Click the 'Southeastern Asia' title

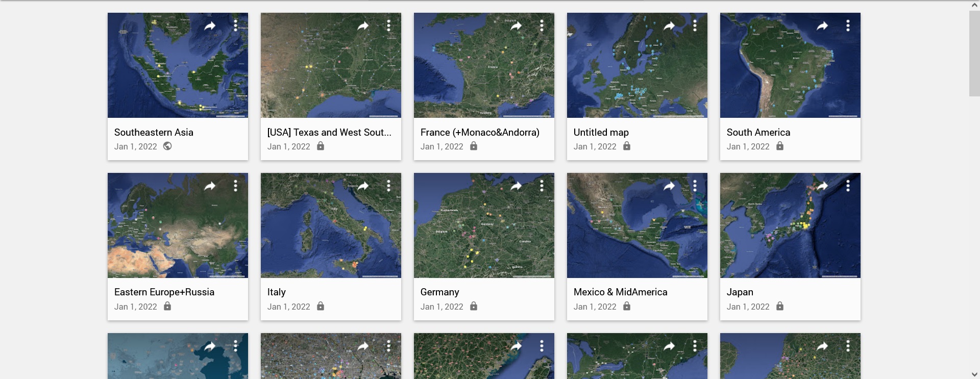point(154,132)
